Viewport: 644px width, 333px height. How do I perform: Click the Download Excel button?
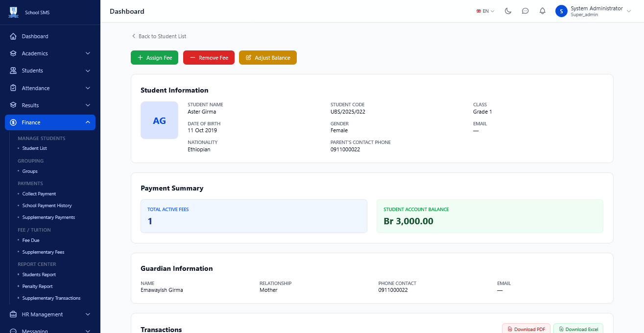pos(578,329)
